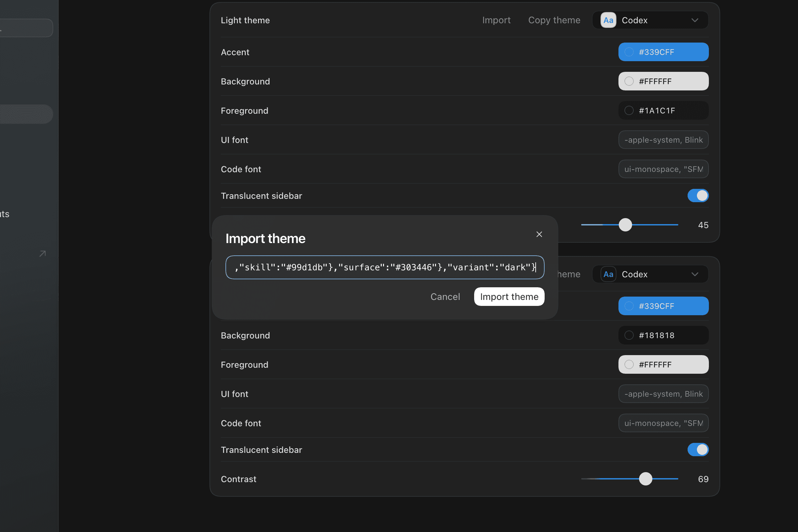Click the dark theme dropdown chevron arrow
This screenshot has width=798, height=532.
tap(695, 274)
